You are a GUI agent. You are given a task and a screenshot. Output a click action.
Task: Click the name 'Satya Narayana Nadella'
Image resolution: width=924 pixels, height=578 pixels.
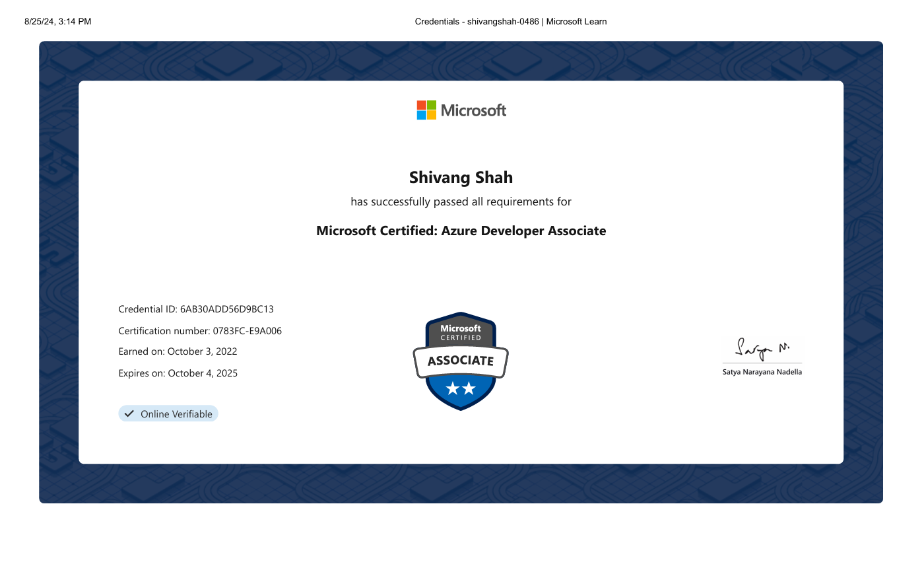point(762,372)
